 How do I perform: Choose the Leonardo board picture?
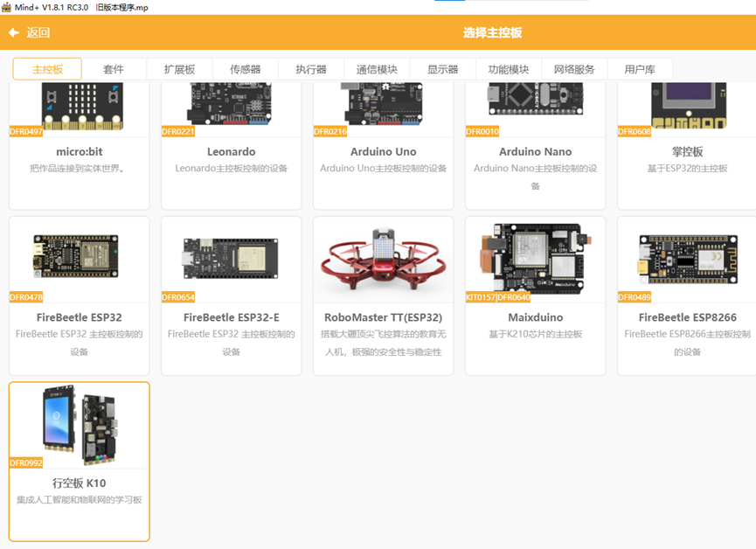coord(231,105)
